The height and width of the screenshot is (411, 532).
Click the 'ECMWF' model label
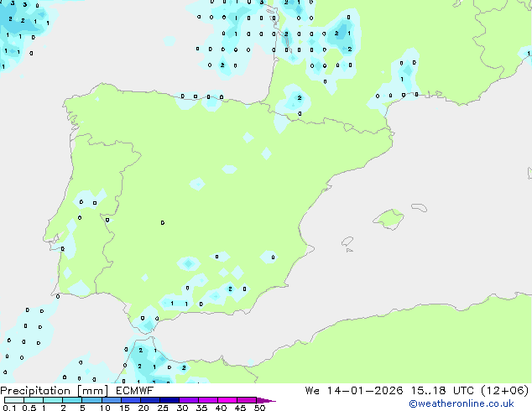coord(135,391)
